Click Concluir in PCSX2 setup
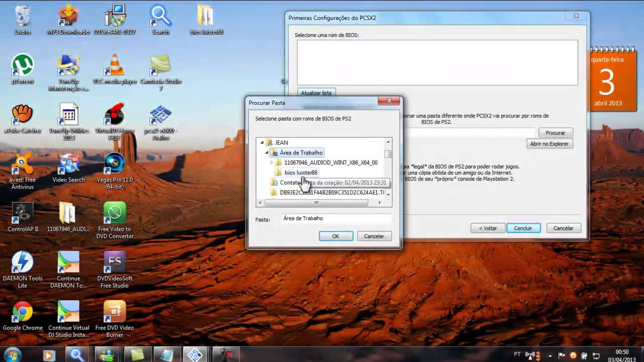 (x=523, y=228)
